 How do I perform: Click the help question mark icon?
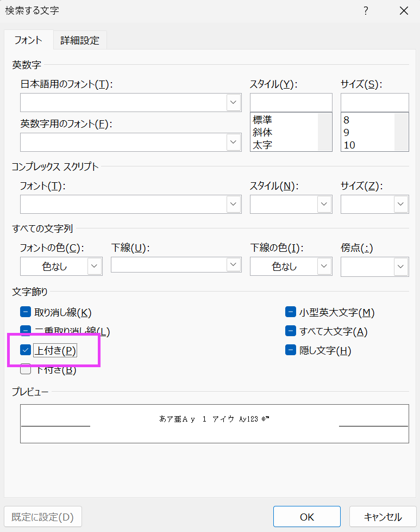pos(366,11)
